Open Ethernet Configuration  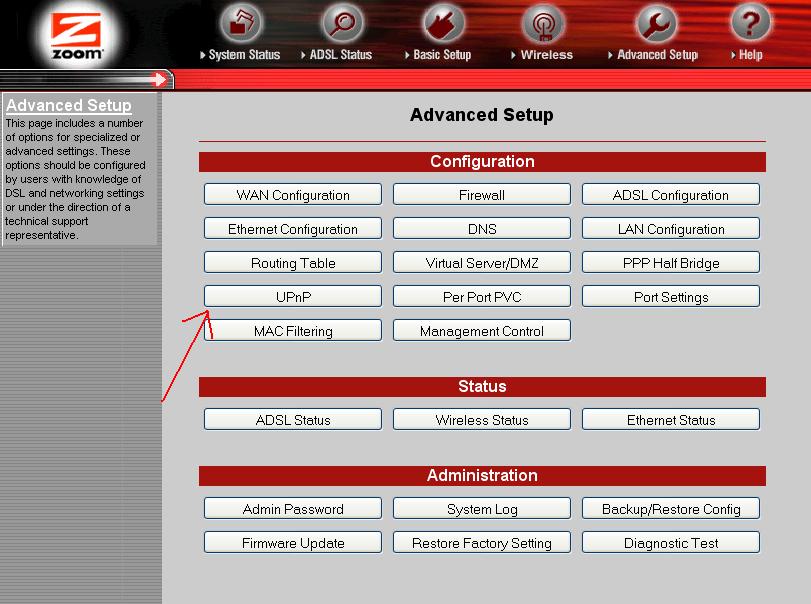(293, 229)
